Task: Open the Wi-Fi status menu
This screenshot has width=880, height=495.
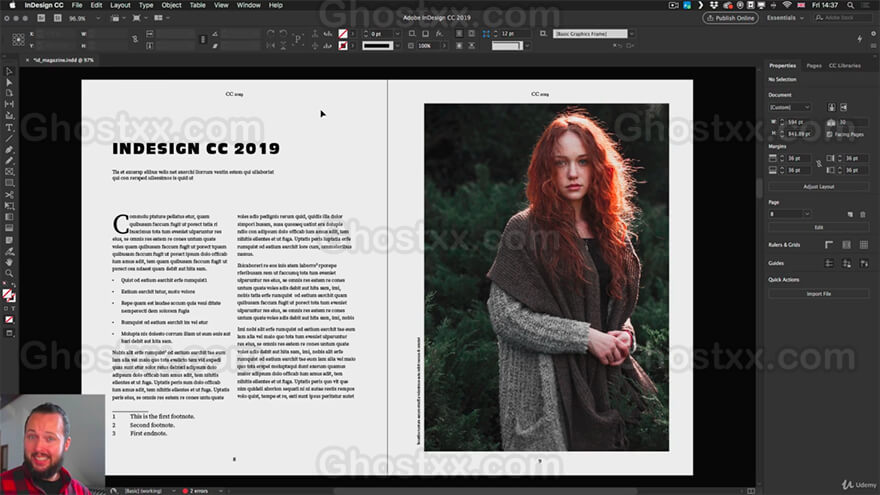Action: pyautogui.click(x=787, y=5)
